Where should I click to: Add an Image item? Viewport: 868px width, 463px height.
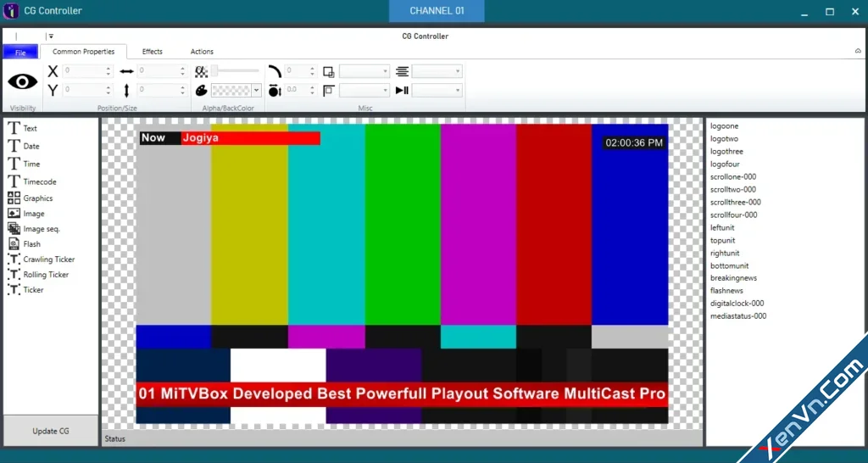click(26, 214)
